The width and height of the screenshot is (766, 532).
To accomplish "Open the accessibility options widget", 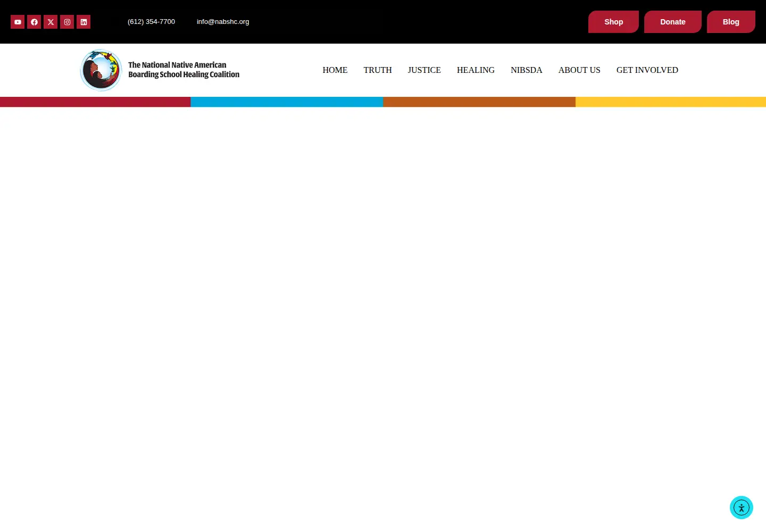I will 742,508.
